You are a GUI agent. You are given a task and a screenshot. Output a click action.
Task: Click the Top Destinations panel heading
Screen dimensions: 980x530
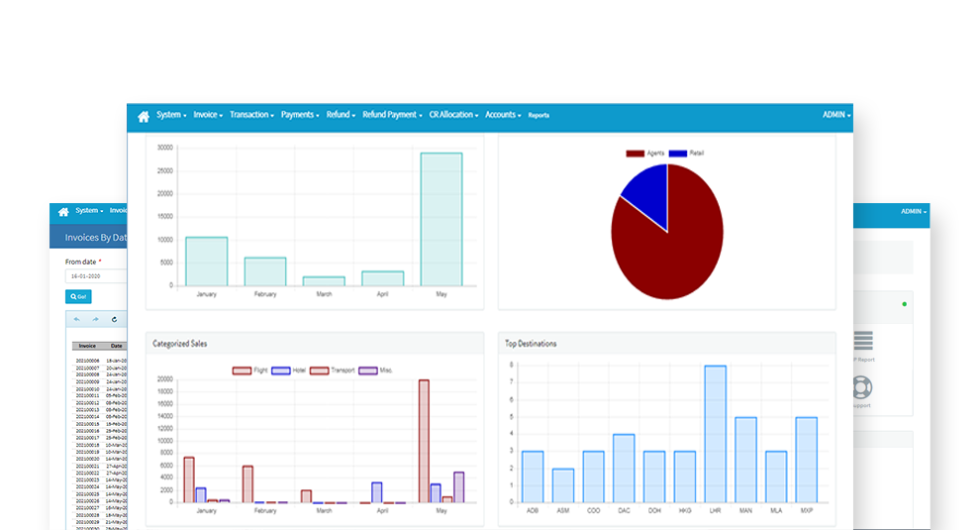[531, 344]
